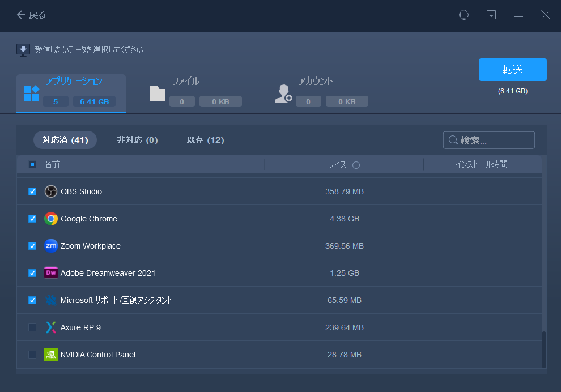Click the Microsoft サポート/回復アシスタント app icon
The height and width of the screenshot is (392, 561).
point(51,300)
